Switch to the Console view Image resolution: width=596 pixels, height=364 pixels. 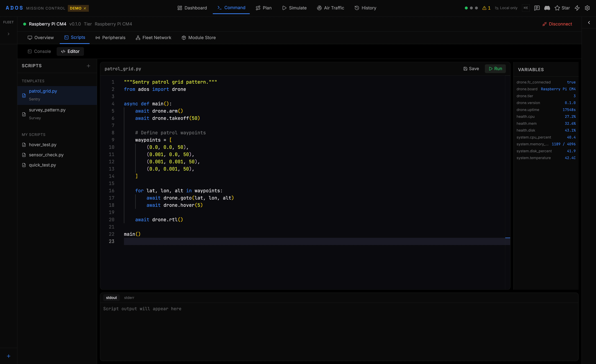pos(39,51)
